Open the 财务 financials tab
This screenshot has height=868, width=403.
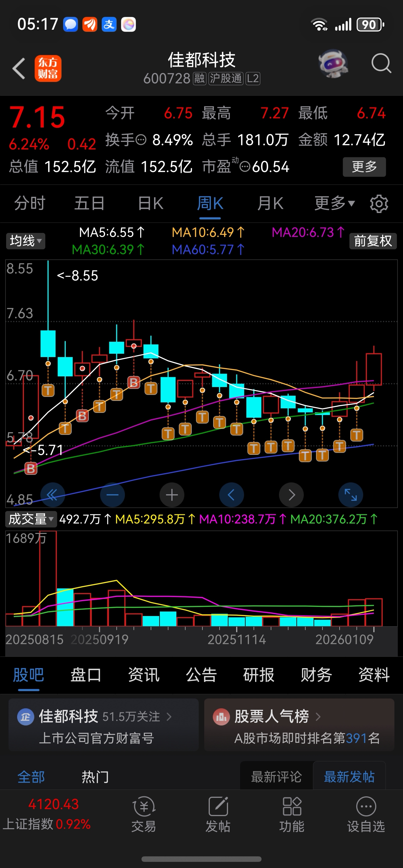(316, 675)
